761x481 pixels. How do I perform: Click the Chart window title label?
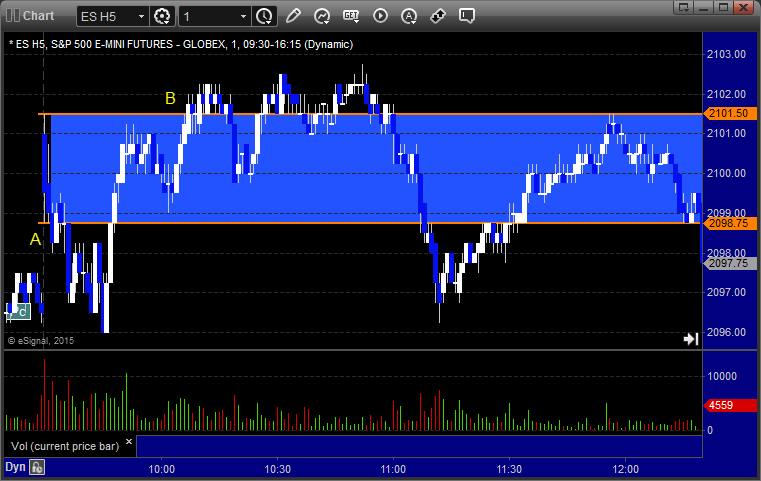(38, 16)
